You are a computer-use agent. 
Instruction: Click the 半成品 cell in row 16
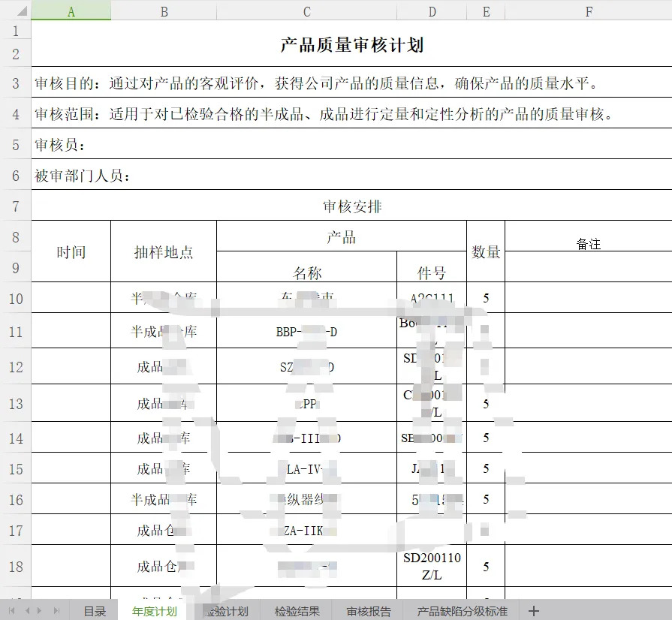coord(164,499)
